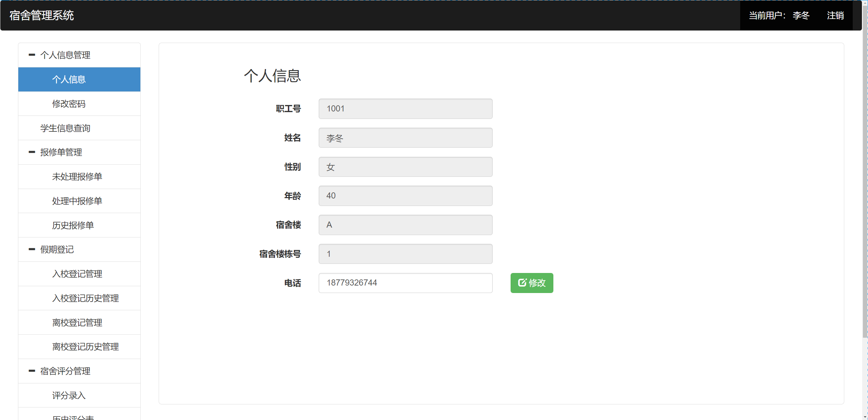
Task: Open 评分录入
Action: (x=69, y=395)
